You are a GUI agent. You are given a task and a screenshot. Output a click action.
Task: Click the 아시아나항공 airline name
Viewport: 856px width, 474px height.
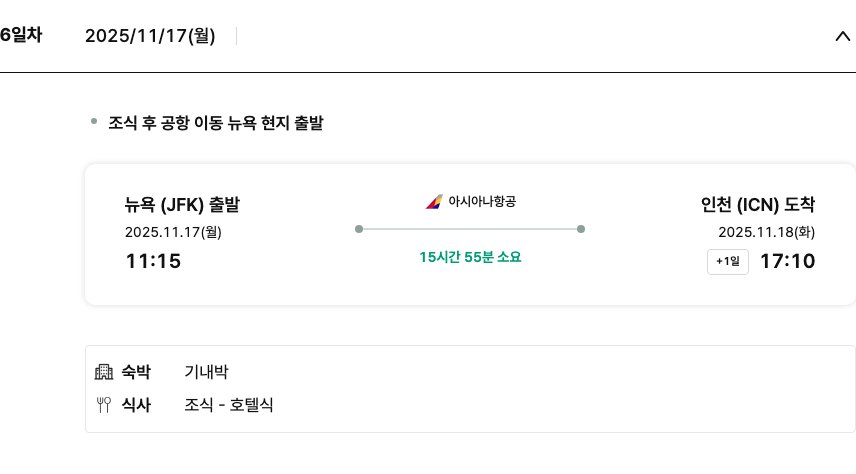click(482, 202)
